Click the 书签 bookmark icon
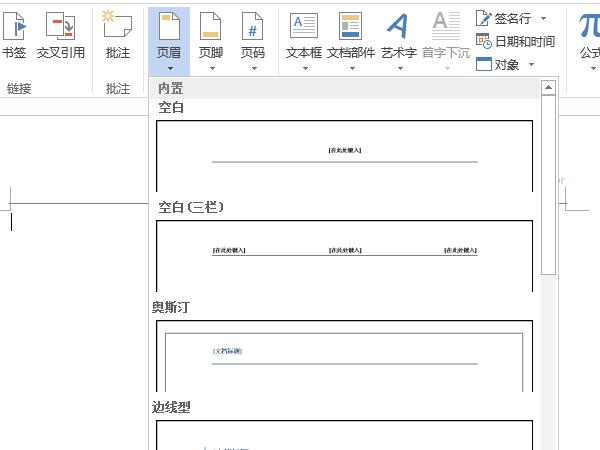This screenshot has height=450, width=600. (15, 26)
